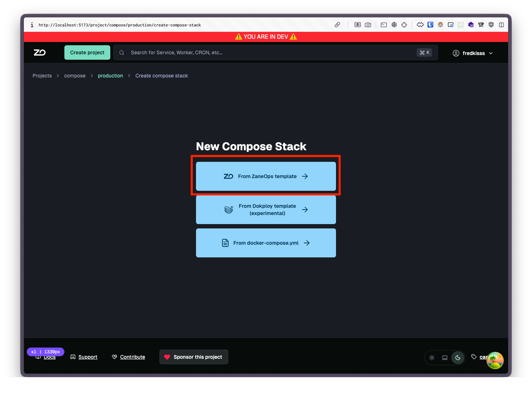The height and width of the screenshot is (404, 532).
Task: Click the Create project button
Action: tap(87, 52)
